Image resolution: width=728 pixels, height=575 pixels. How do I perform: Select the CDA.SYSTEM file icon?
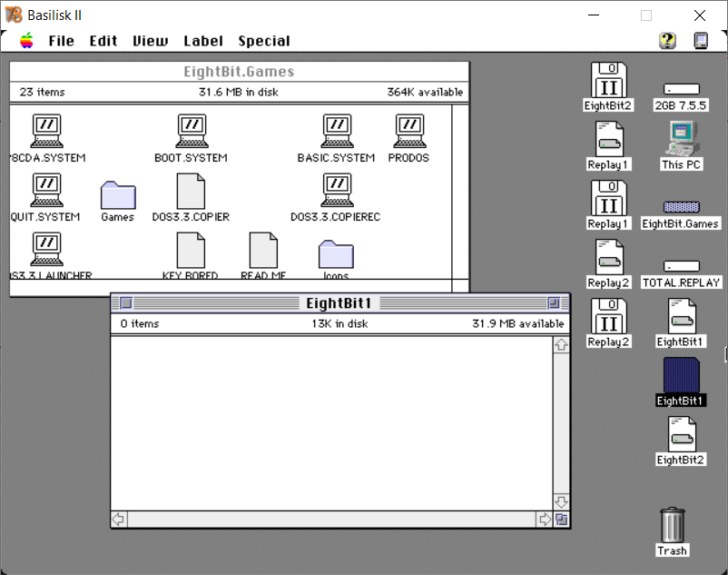click(47, 132)
